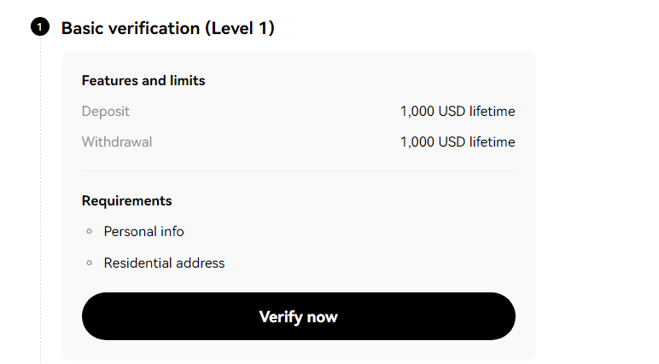The height and width of the screenshot is (364, 659).
Task: Click the Level 1 text in the title
Action: pos(243,29)
